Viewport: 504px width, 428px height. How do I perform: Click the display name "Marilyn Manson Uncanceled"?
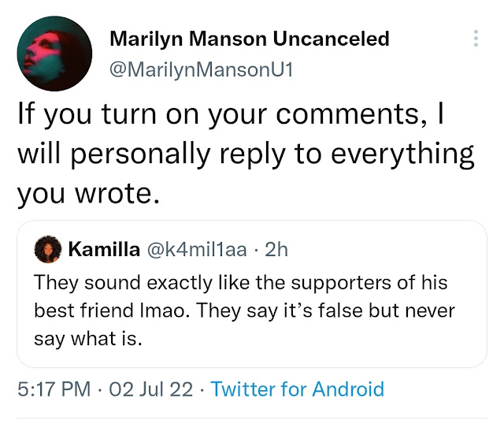coord(249,38)
